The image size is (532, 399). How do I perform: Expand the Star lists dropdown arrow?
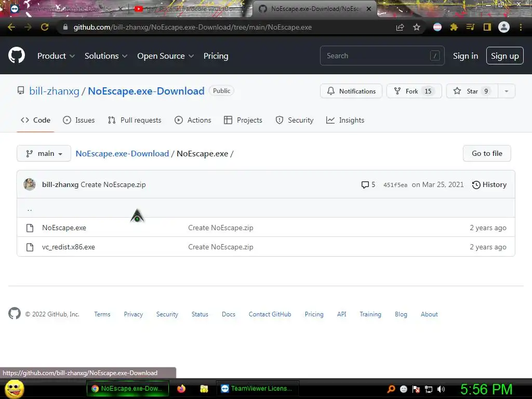(506, 91)
